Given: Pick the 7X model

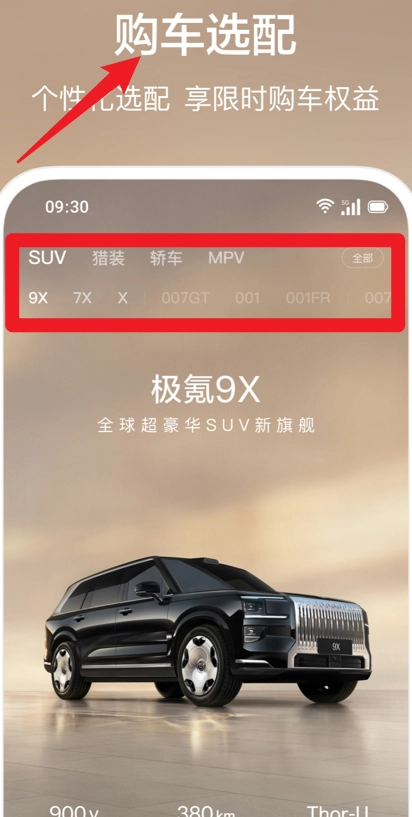Looking at the screenshot, I should point(82,298).
